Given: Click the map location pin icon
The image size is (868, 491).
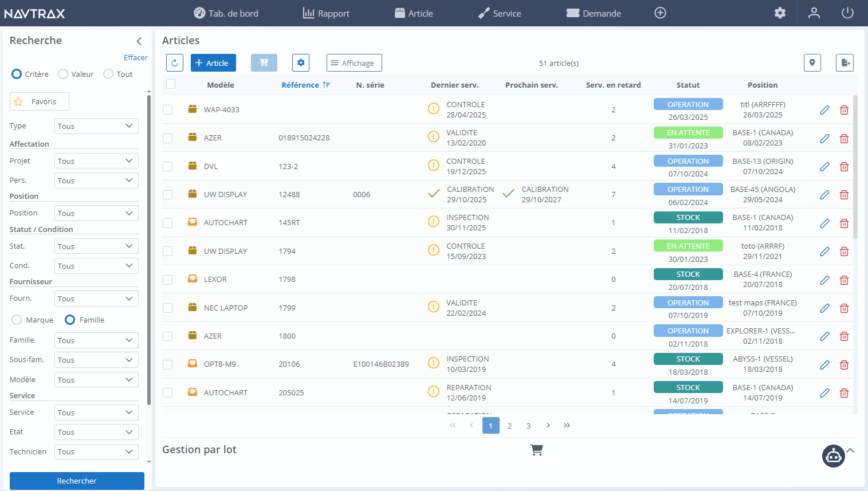Looking at the screenshot, I should pos(812,62).
